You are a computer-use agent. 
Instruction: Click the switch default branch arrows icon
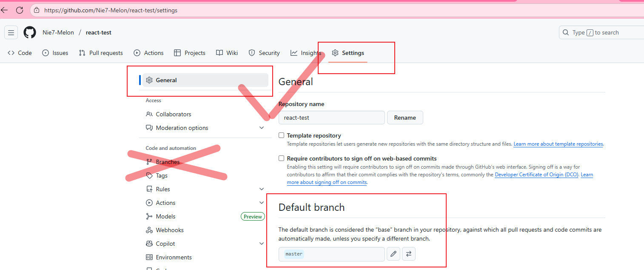(409, 254)
